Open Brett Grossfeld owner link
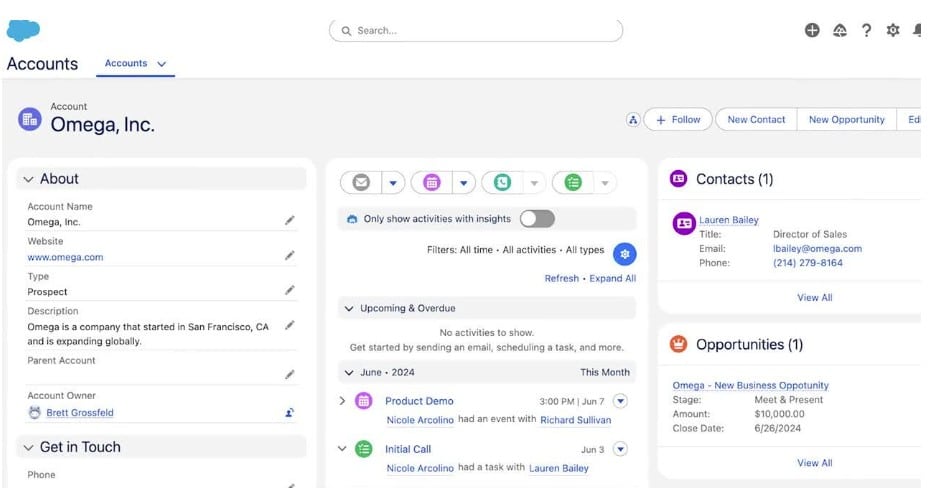 point(80,413)
